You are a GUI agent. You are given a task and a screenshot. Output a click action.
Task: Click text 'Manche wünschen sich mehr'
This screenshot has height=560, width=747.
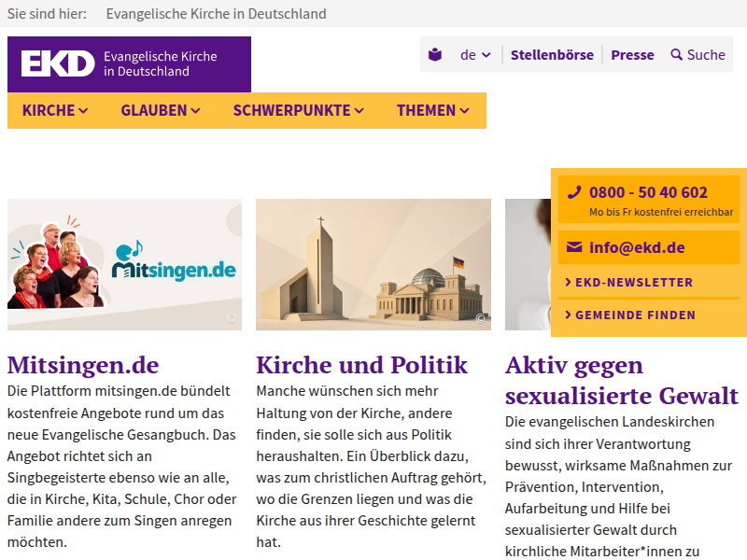[347, 391]
